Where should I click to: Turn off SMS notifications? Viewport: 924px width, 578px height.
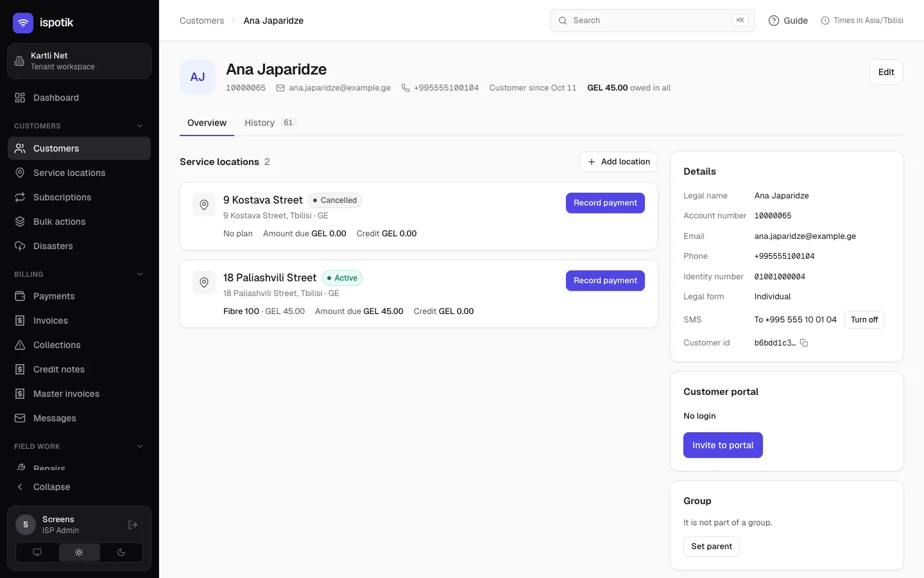(x=864, y=320)
